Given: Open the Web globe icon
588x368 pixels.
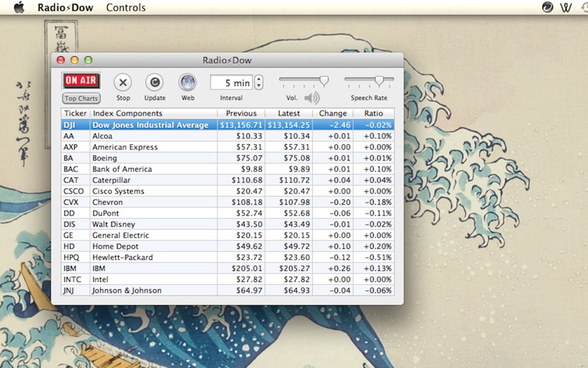Looking at the screenshot, I should pyautogui.click(x=187, y=82).
